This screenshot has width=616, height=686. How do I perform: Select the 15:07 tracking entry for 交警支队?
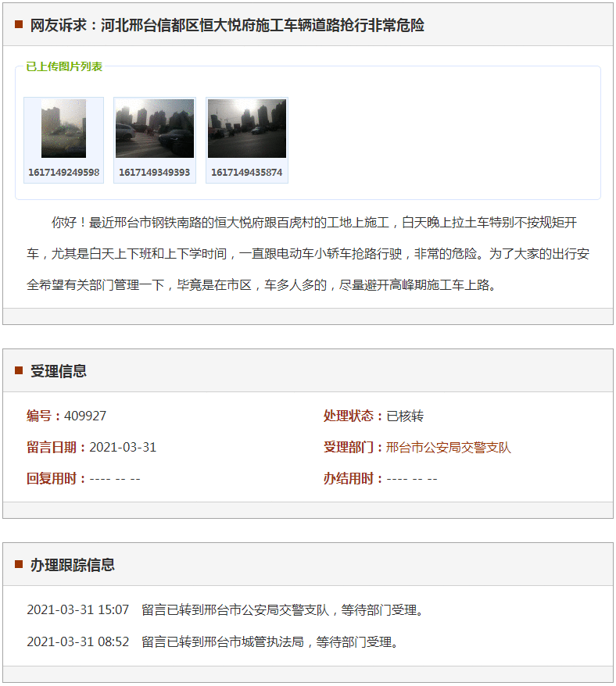(x=227, y=609)
